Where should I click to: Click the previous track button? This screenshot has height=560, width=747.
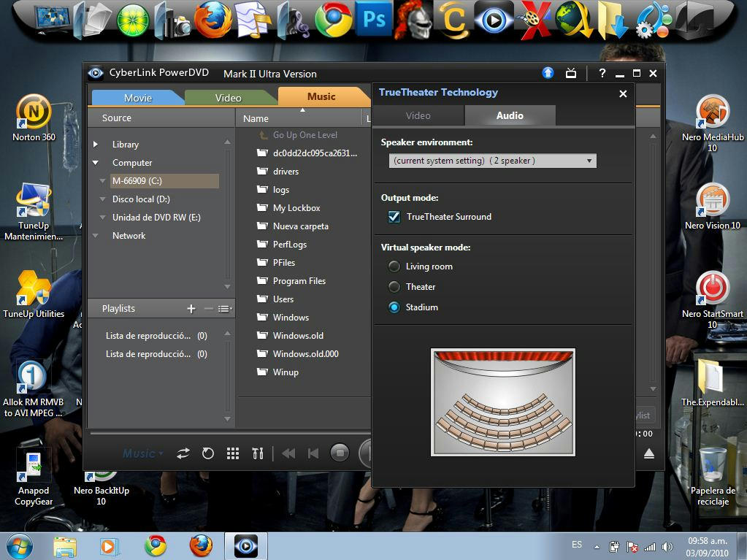[x=313, y=453]
